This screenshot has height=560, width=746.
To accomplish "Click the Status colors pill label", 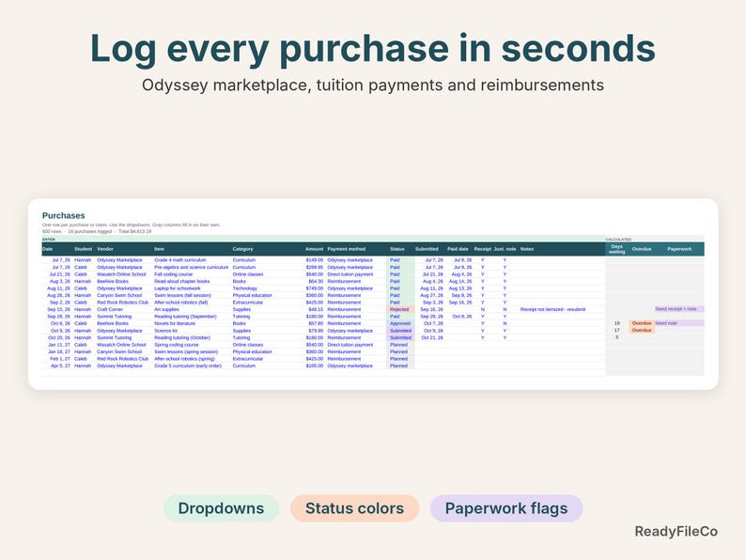I will tap(354, 508).
